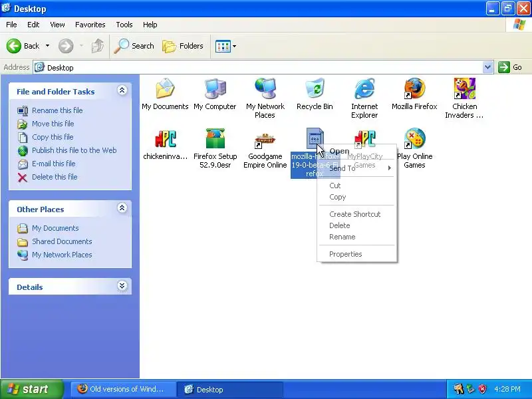This screenshot has height=399, width=532.
Task: Click Copy this file link
Action: (x=53, y=137)
